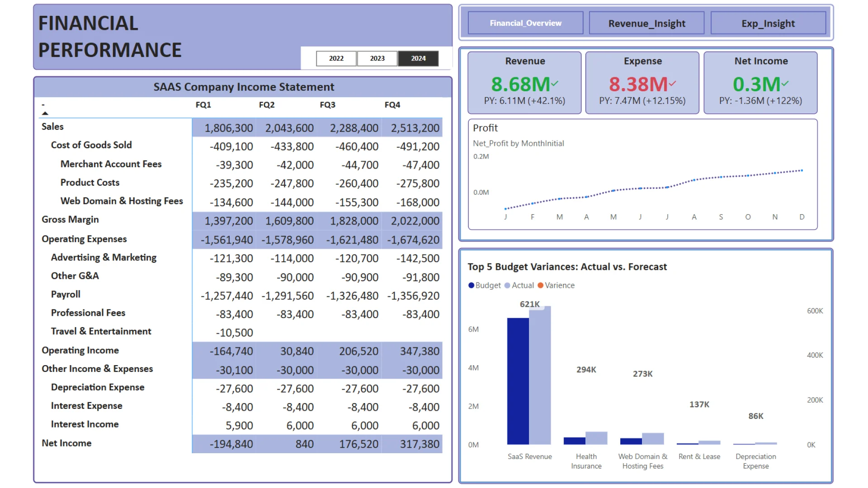This screenshot has height=488, width=868.
Task: Select the FQ1 Net Income cell -194,840
Action: 231,444
